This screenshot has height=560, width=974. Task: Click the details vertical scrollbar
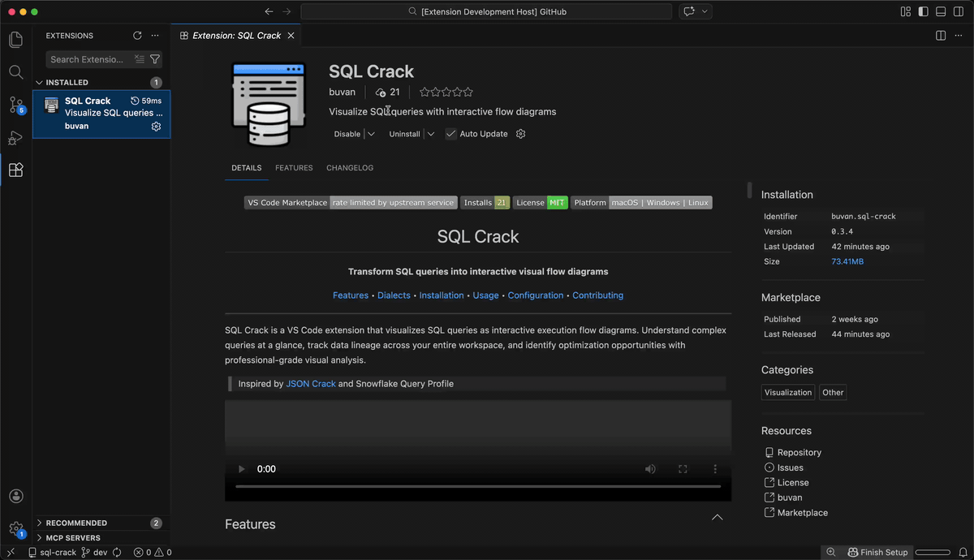(x=749, y=190)
